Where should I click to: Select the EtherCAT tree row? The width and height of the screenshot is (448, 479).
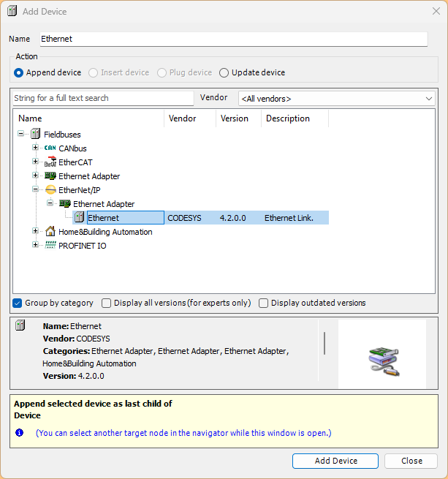point(75,162)
